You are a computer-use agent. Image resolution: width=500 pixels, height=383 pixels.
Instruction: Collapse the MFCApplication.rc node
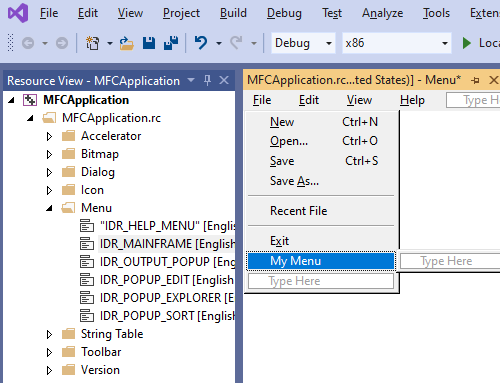[x=30, y=118]
